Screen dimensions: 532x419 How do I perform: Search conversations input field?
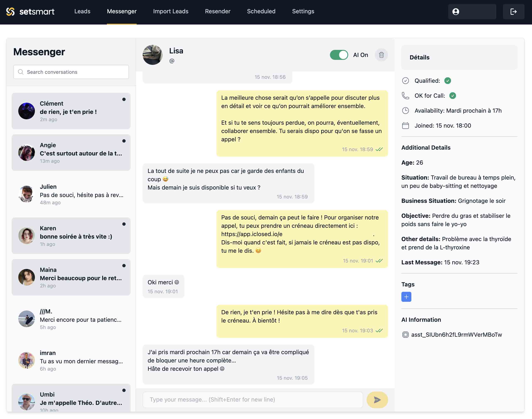(71, 72)
